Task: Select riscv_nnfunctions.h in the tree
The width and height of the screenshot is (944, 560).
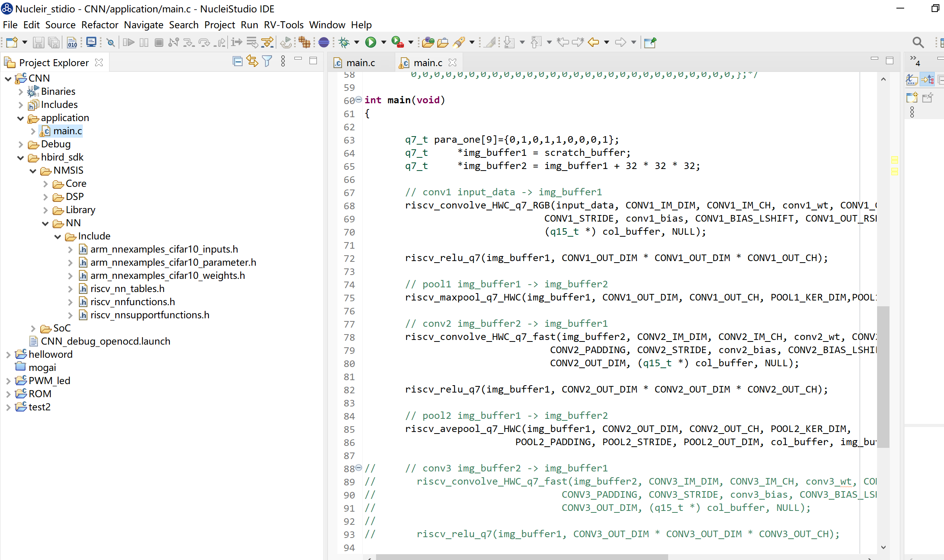Action: click(x=132, y=302)
